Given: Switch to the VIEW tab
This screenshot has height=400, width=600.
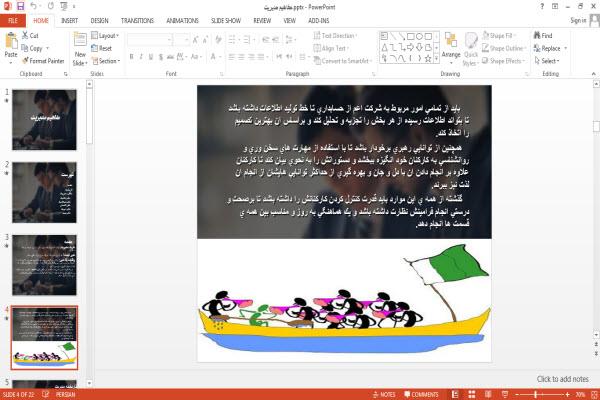Looking at the screenshot, I should click(289, 20).
